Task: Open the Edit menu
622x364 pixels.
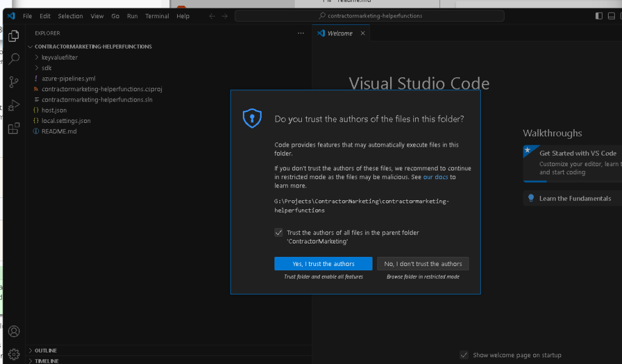Action: coord(45,16)
